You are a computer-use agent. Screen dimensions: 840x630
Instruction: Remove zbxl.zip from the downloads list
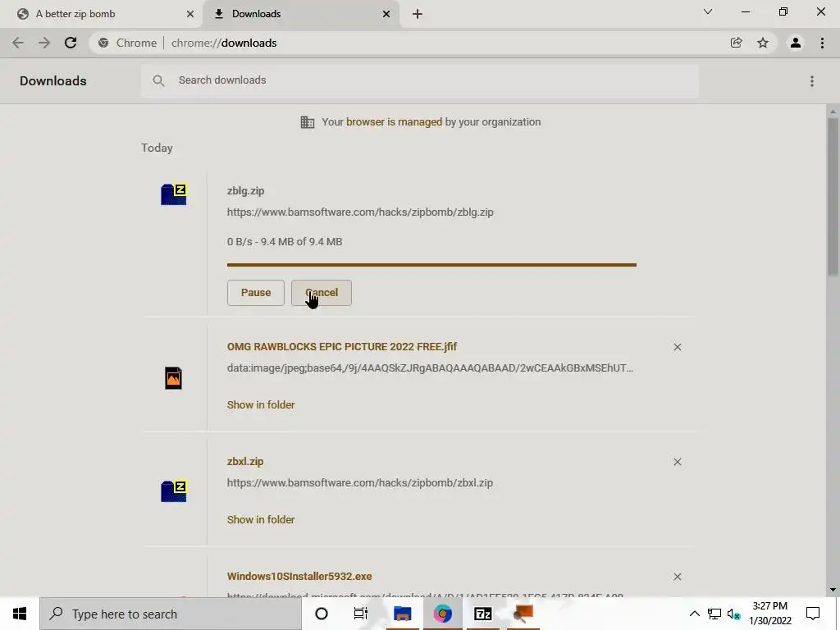pos(677,462)
